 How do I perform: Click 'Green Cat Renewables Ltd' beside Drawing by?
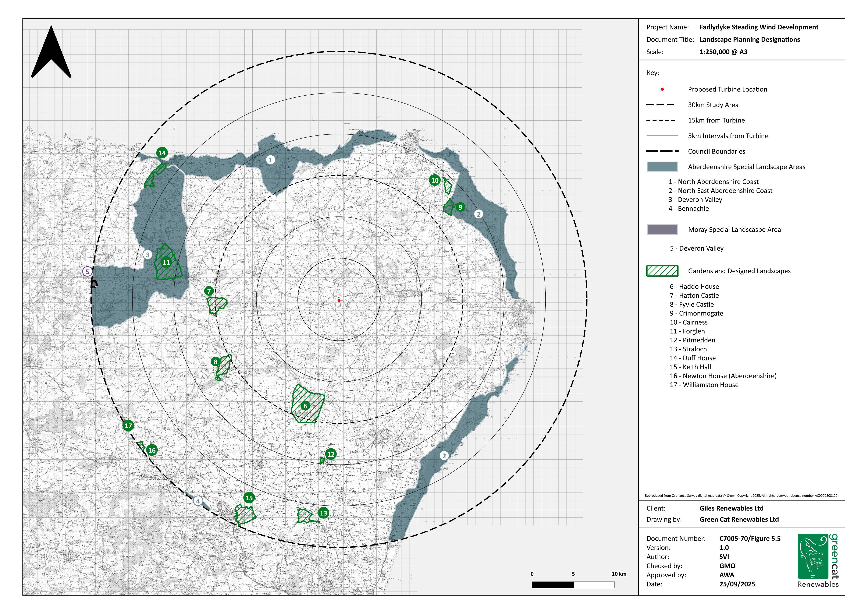tap(739, 519)
